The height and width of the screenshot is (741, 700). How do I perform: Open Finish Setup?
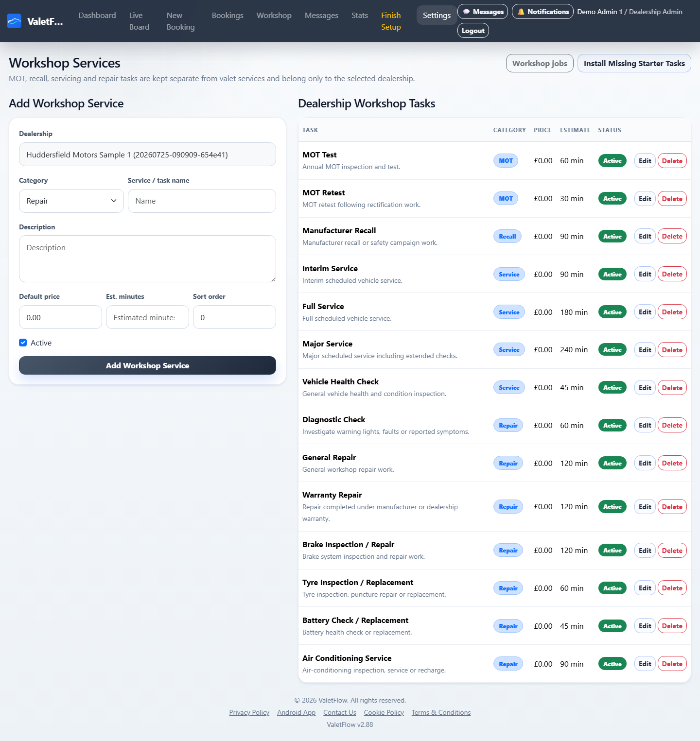391,21
